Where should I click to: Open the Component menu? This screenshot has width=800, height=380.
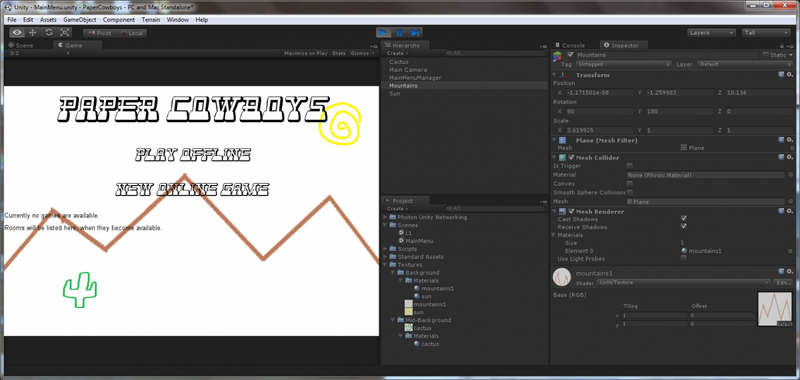click(119, 20)
